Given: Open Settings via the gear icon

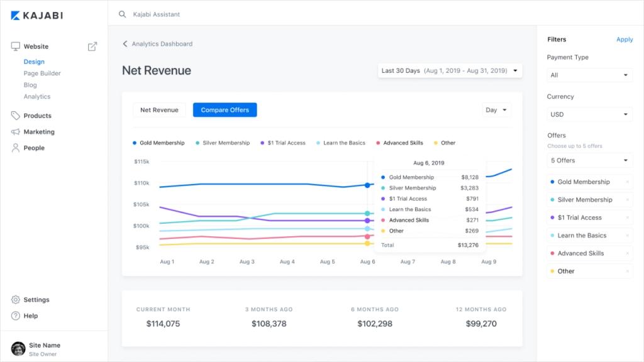Looking at the screenshot, I should tap(16, 300).
